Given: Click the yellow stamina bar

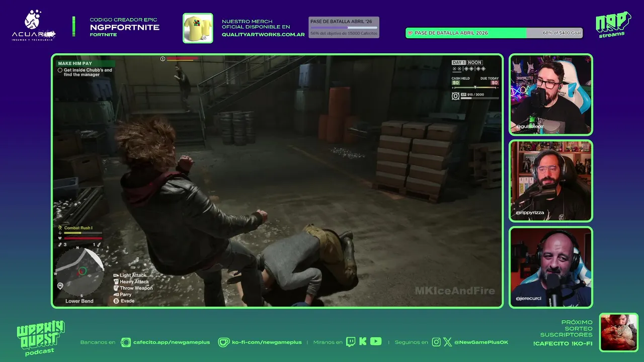Looking at the screenshot, I should click(x=83, y=233).
